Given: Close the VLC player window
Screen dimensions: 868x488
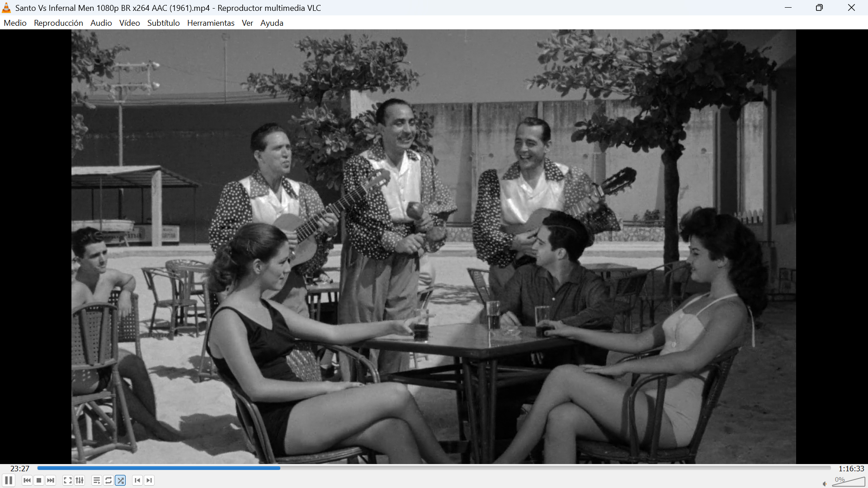Looking at the screenshot, I should (x=851, y=8).
